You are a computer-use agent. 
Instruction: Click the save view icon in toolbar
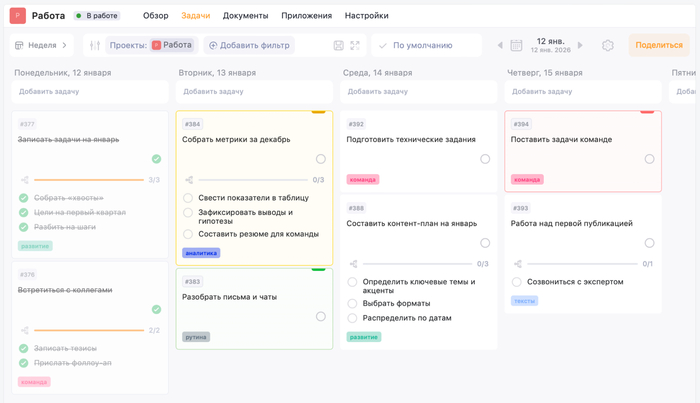tap(338, 46)
